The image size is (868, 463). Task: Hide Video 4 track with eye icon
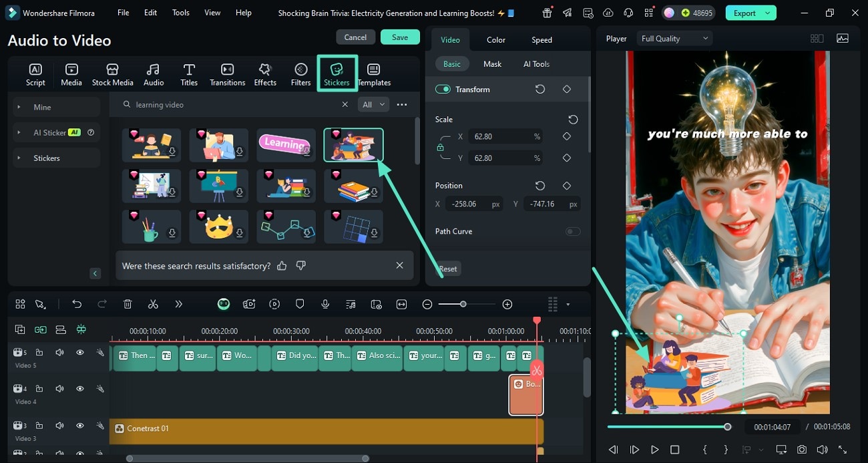79,388
